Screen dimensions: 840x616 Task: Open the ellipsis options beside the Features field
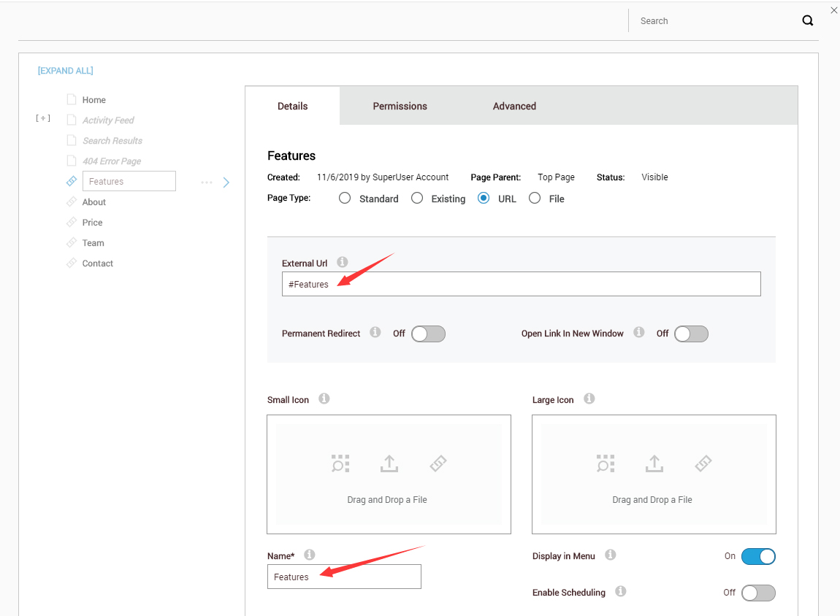click(x=207, y=182)
